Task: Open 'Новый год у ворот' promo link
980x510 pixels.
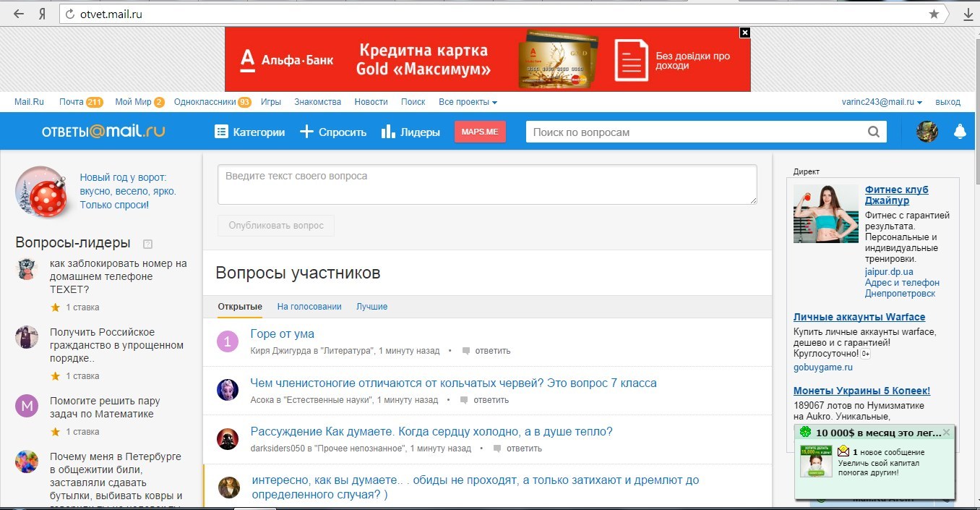Action: tap(128, 191)
